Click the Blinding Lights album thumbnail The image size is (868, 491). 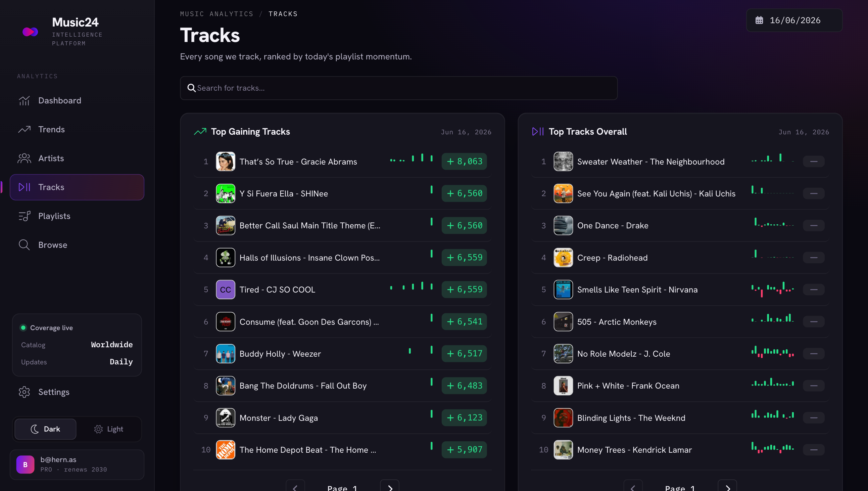click(563, 418)
